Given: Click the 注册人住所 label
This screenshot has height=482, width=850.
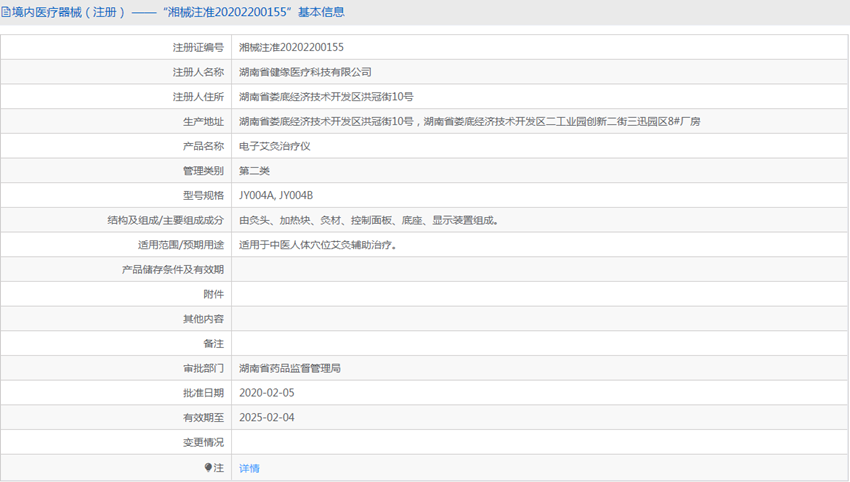Looking at the screenshot, I should pyautogui.click(x=198, y=97).
